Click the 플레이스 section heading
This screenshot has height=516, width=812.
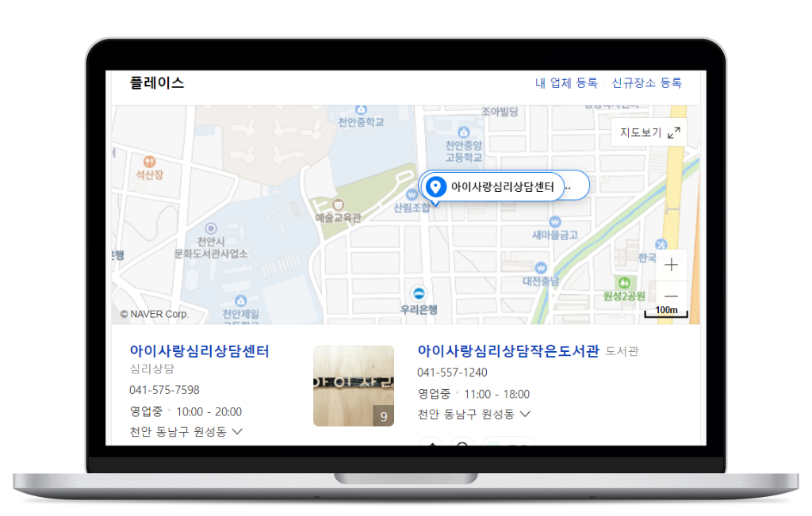157,82
